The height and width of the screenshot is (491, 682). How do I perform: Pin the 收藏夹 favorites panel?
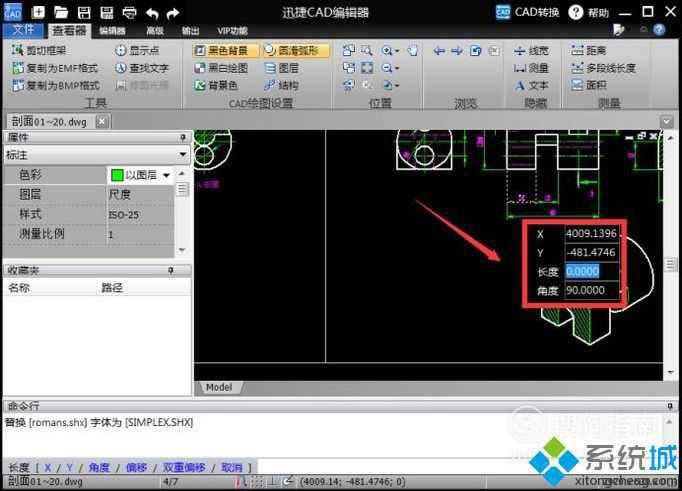171,271
